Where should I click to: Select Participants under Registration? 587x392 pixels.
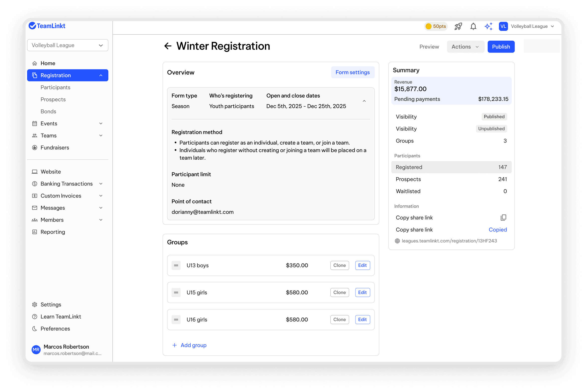(55, 87)
